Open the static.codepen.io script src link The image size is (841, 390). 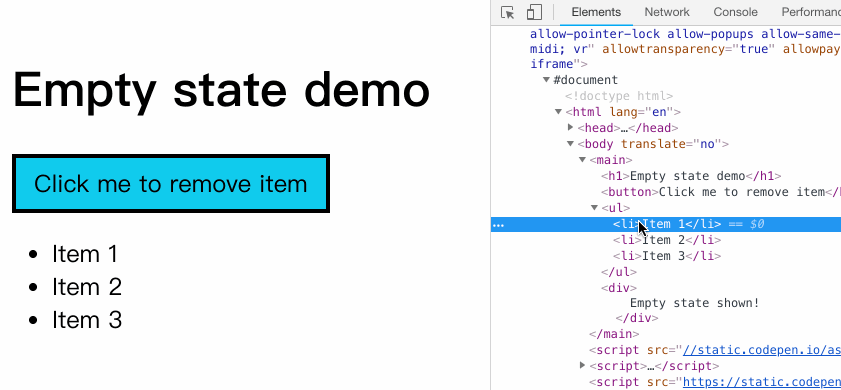click(x=761, y=350)
